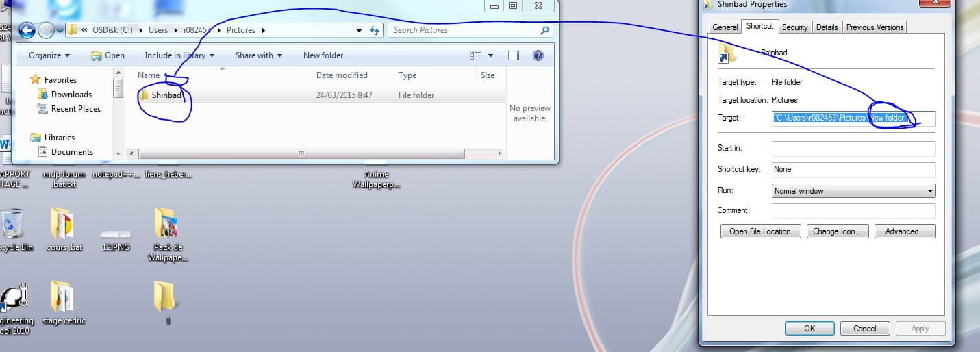The width and height of the screenshot is (980, 352).
Task: Select the Anime Wallpaper desktop item
Action: [376, 179]
